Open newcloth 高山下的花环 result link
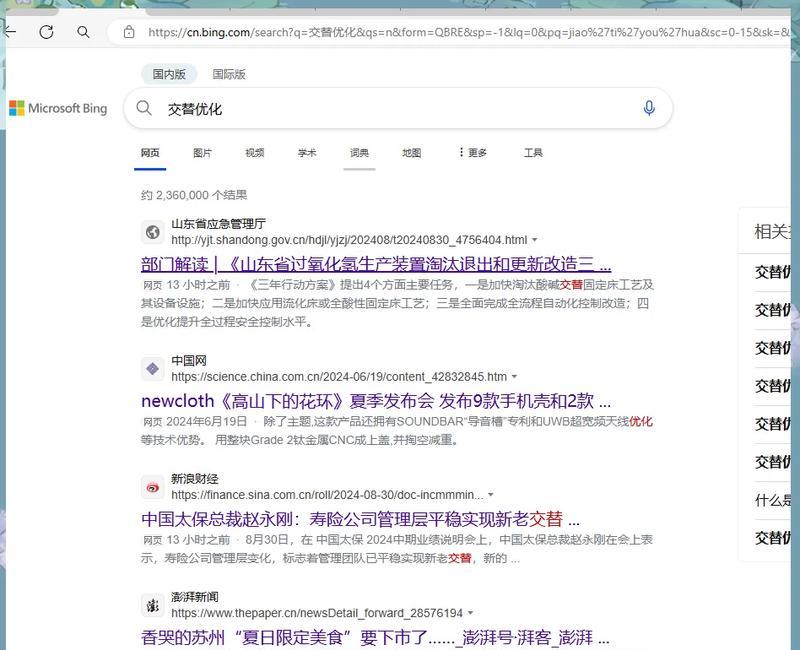 [x=376, y=401]
